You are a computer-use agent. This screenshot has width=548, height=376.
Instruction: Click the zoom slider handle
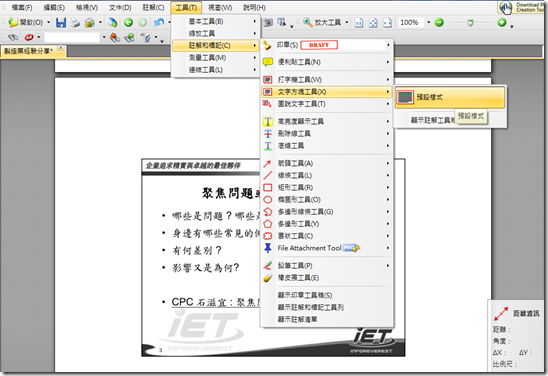470,23
